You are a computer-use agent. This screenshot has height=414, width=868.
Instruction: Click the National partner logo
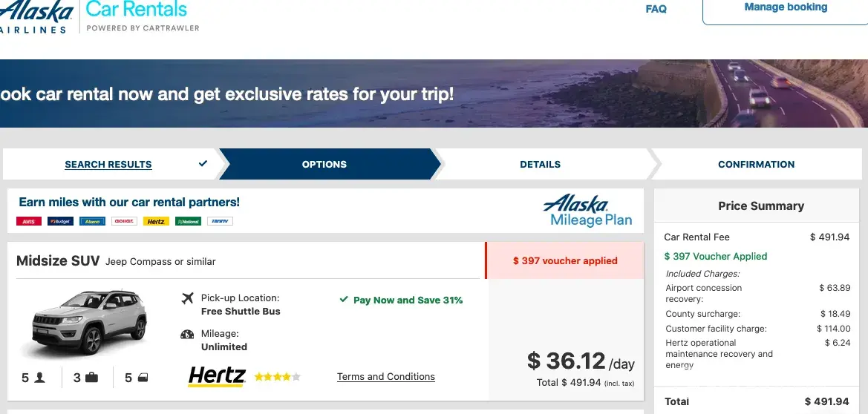(x=188, y=221)
